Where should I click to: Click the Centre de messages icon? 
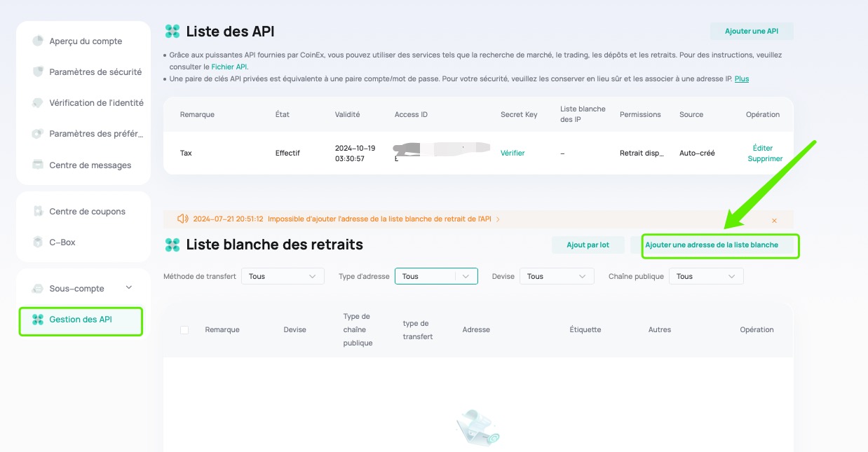coord(38,165)
